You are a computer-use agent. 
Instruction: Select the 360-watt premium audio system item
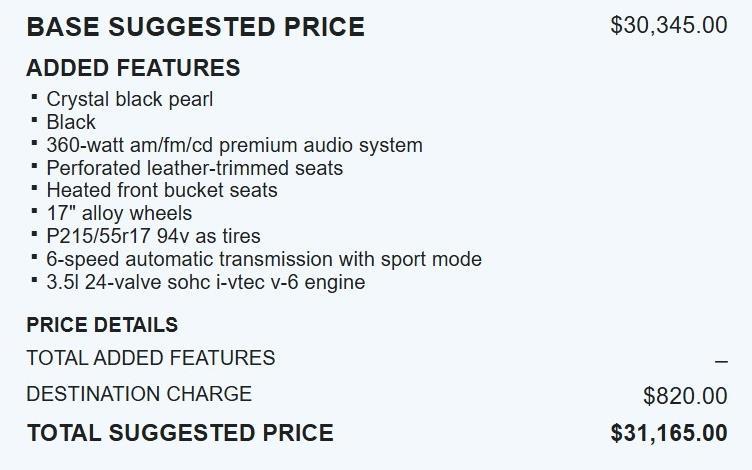(x=234, y=145)
